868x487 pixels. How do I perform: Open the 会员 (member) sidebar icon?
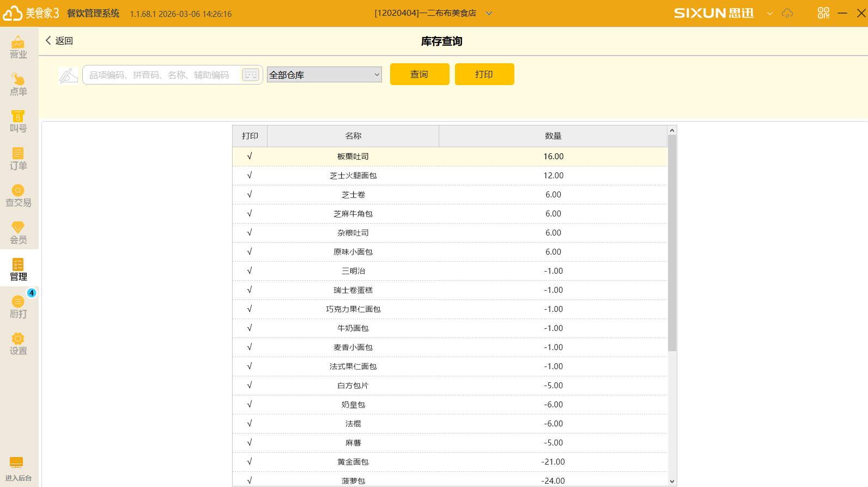(18, 233)
